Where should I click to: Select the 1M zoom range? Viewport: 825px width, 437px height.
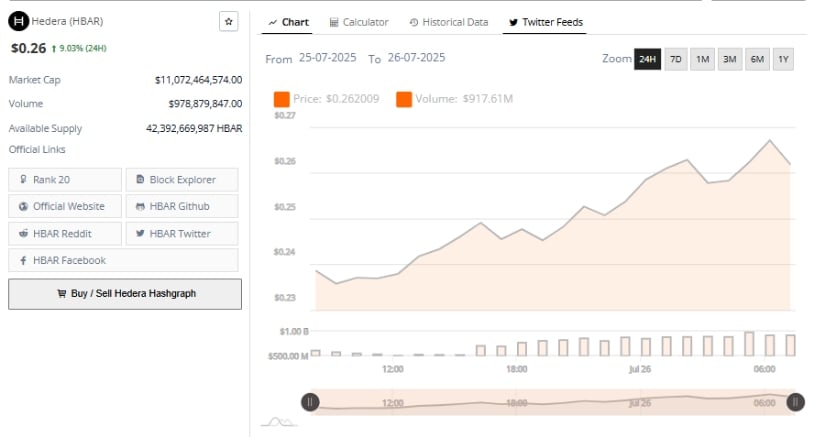pyautogui.click(x=702, y=59)
